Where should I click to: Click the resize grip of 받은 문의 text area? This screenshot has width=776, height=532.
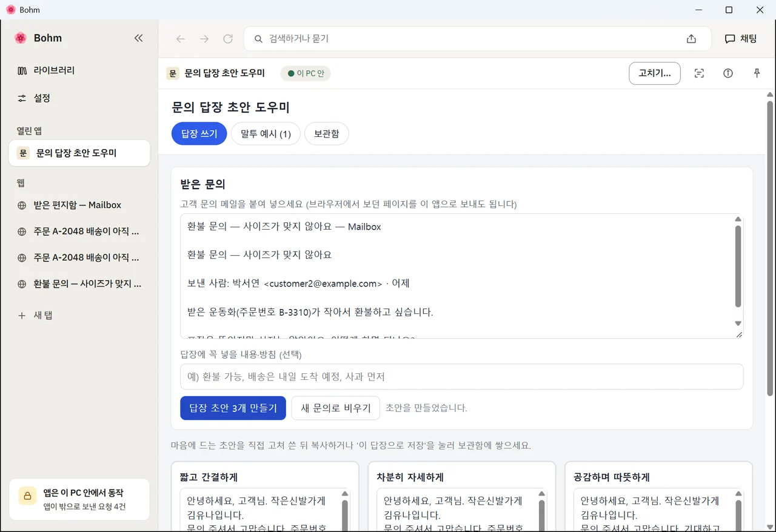739,334
